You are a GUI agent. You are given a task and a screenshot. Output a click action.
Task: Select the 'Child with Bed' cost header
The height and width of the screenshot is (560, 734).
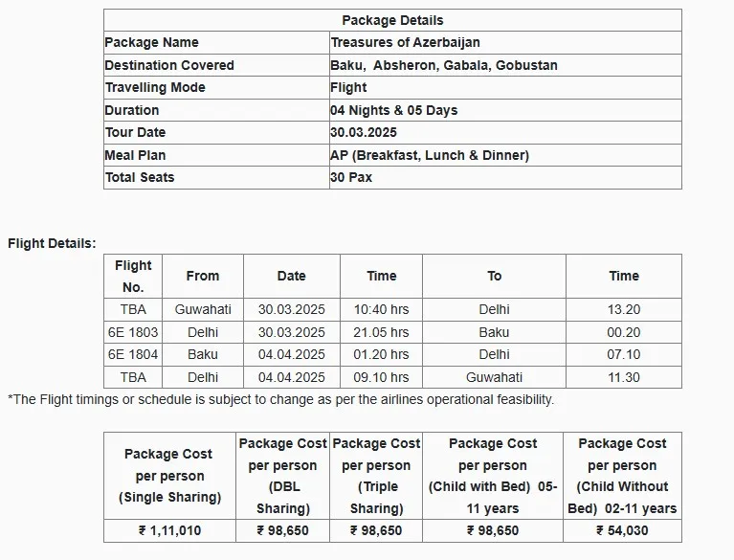(493, 476)
